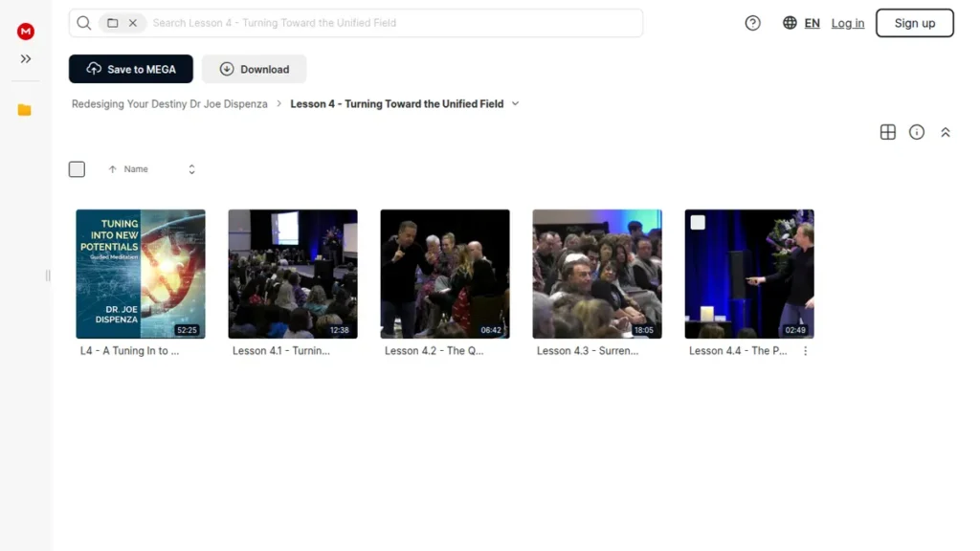
Task: Click the globe language icon
Action: pos(790,23)
